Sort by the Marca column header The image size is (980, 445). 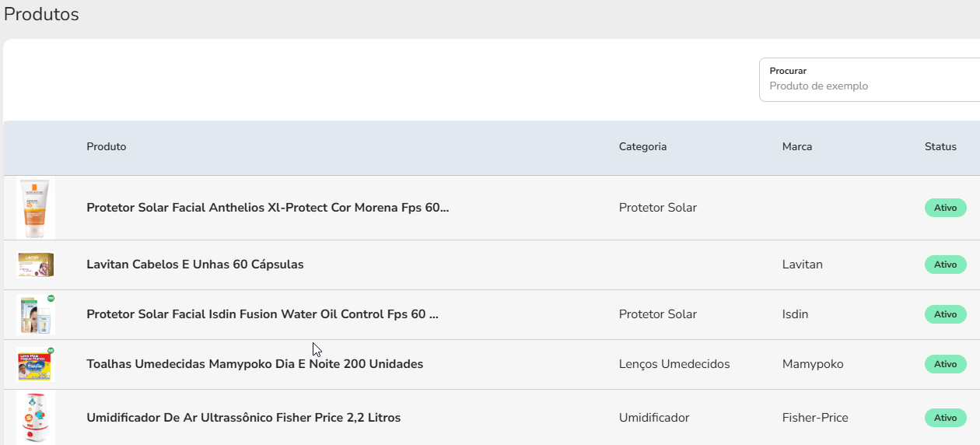pyautogui.click(x=797, y=147)
